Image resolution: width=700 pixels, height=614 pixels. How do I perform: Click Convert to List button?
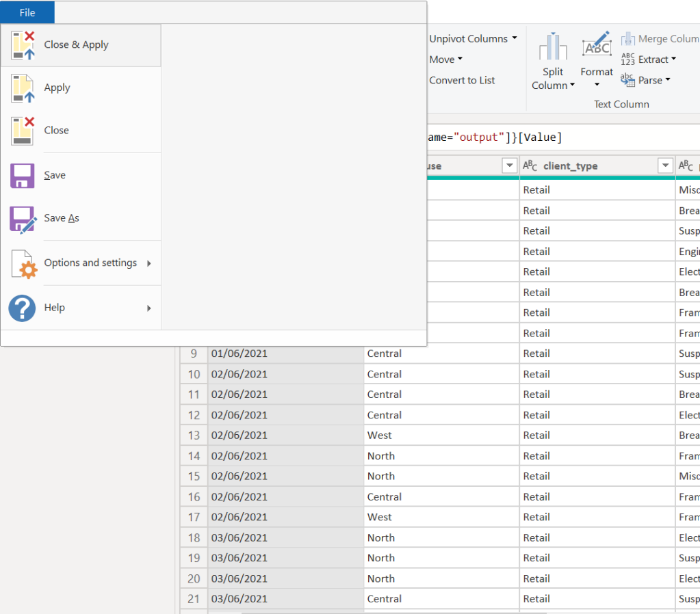(x=462, y=80)
